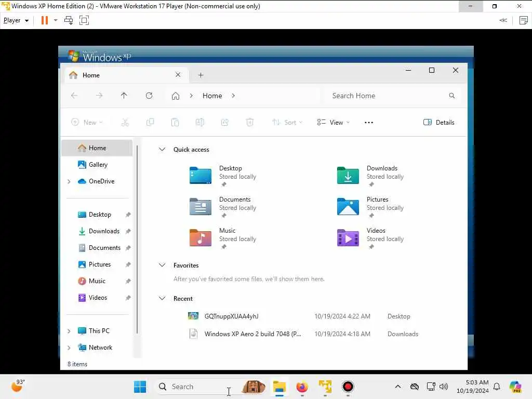532x399 pixels.
Task: Select Gallery in navigation pane
Action: (x=97, y=165)
